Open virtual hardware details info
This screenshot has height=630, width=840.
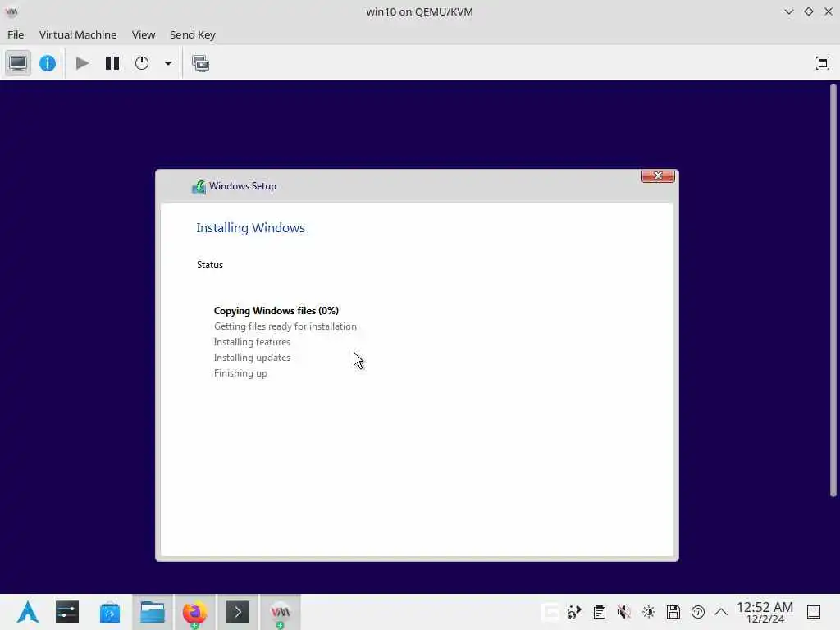click(48, 63)
